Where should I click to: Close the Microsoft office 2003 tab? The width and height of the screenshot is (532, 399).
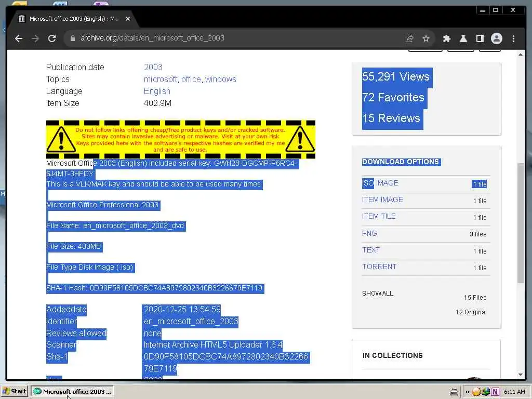(x=128, y=19)
